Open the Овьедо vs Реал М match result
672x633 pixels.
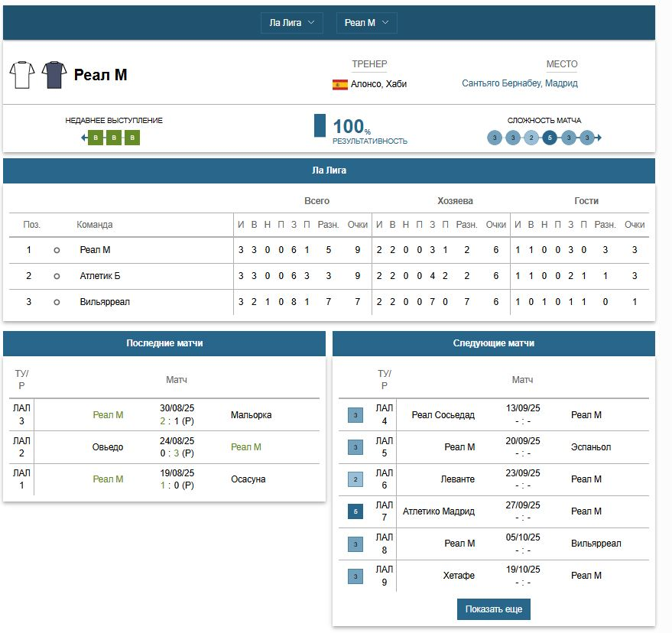click(177, 453)
